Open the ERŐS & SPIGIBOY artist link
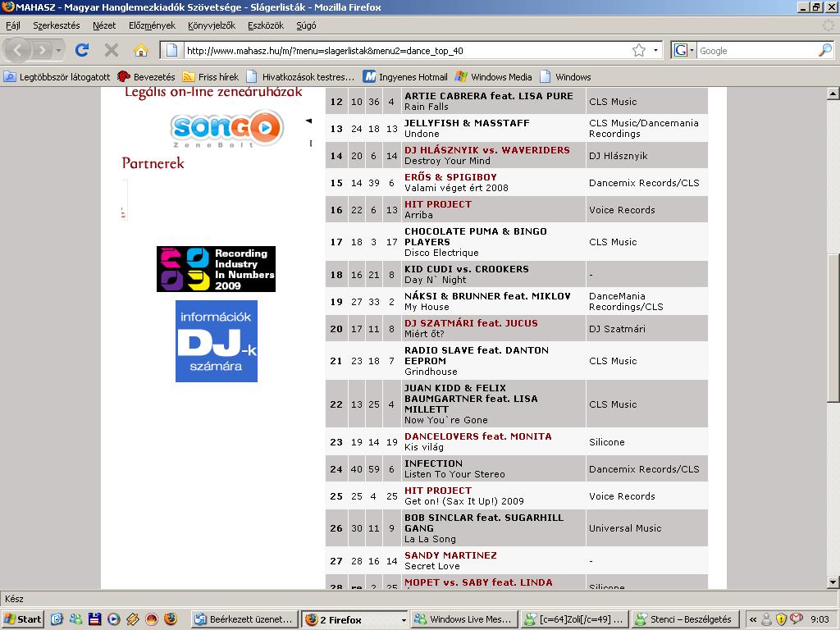Viewport: 840px width, 630px height. point(450,177)
